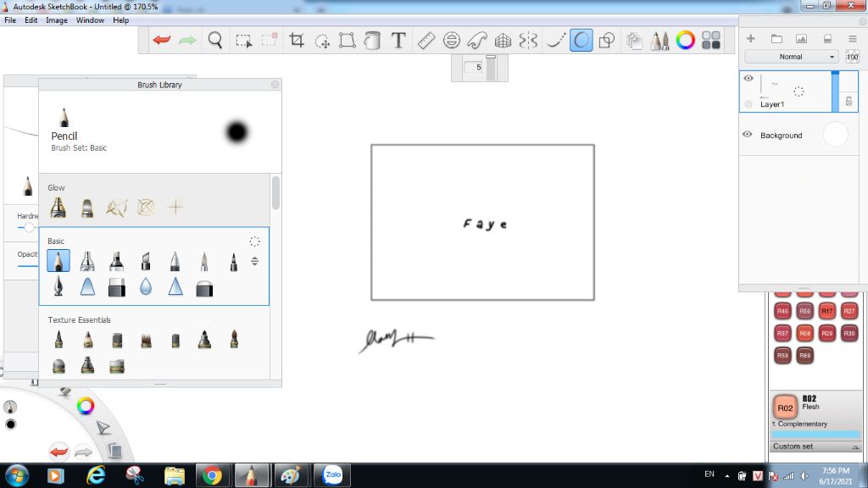The width and height of the screenshot is (868, 488).
Task: Click the clear layer icon
Action: click(827, 38)
